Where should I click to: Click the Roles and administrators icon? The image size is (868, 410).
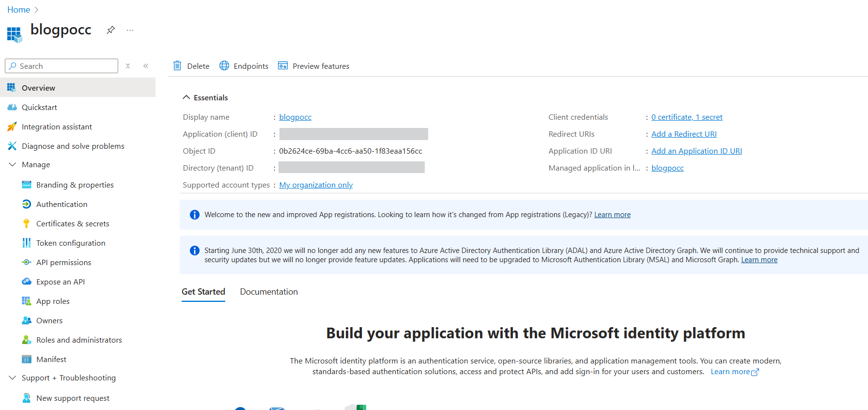pyautogui.click(x=27, y=340)
